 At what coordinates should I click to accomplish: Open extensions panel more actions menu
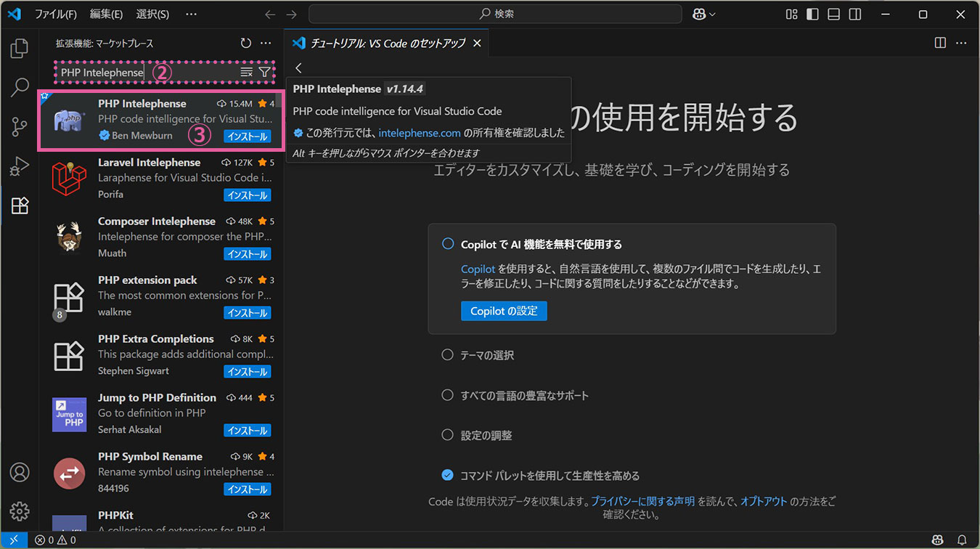point(266,44)
